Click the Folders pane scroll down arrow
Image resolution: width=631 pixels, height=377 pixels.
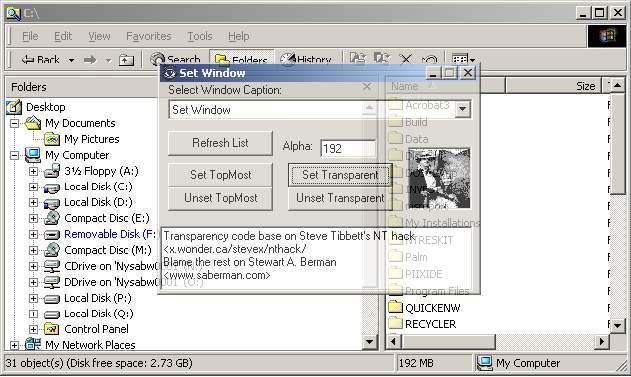click(x=369, y=342)
